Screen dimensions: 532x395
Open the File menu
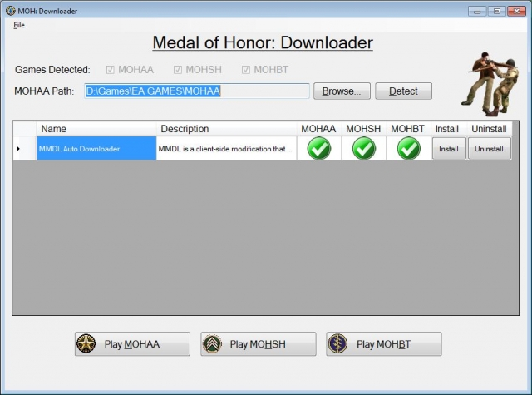pyautogui.click(x=19, y=25)
